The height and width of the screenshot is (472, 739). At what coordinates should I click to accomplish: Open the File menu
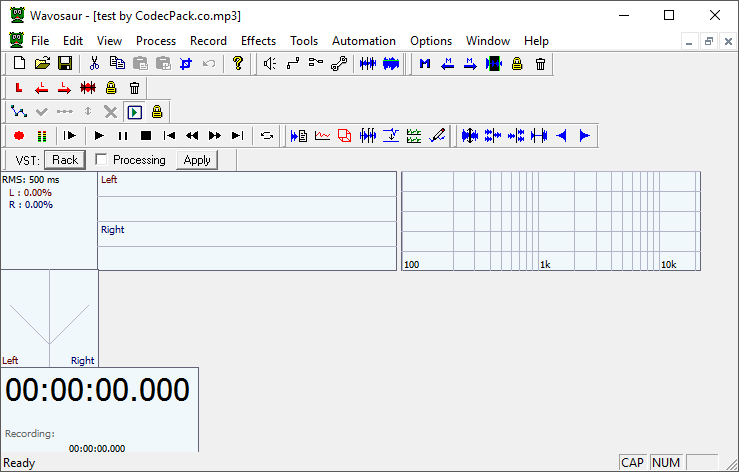pyautogui.click(x=40, y=41)
